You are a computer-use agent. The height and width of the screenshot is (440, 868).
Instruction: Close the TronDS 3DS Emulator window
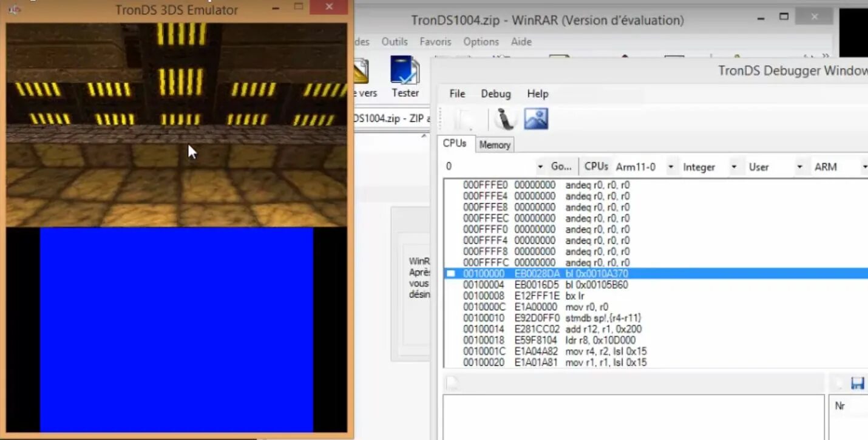click(329, 7)
